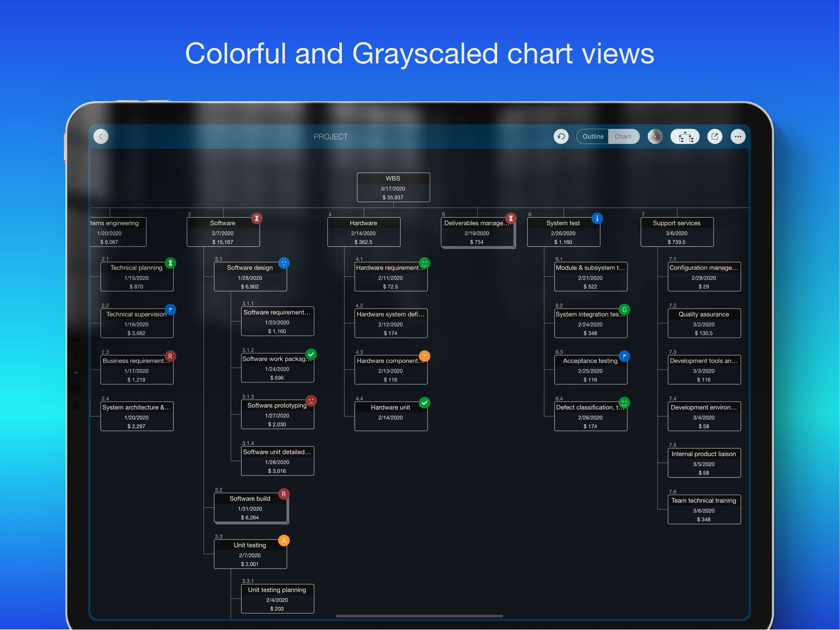Select the WBS root node
Viewport: 840px width, 630px height.
coord(393,187)
